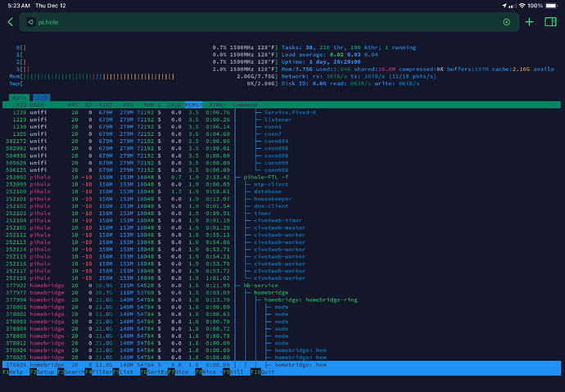Image resolution: width=565 pixels, height=392 pixels.
Task: Tap the back chevron at top left
Action: [10, 22]
